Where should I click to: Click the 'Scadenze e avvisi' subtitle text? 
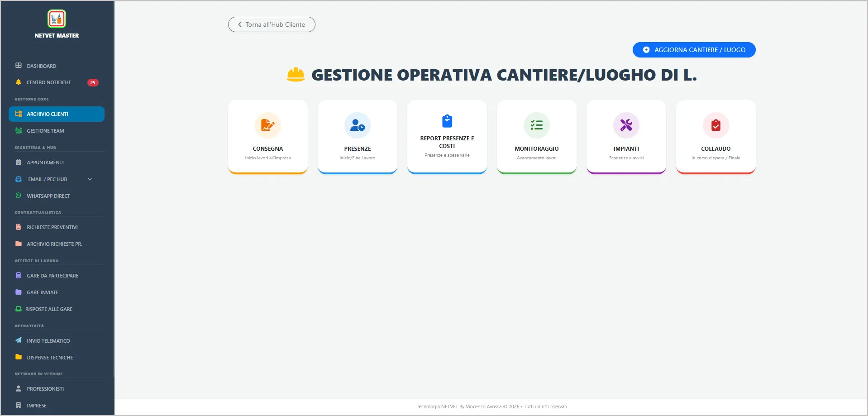pyautogui.click(x=626, y=158)
